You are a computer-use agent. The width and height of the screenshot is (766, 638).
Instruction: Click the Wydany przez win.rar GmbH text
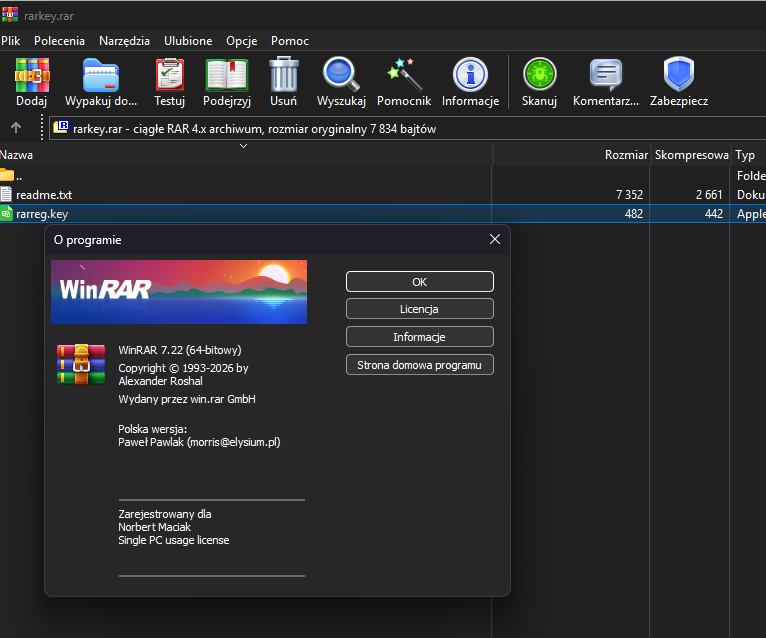click(x=187, y=399)
